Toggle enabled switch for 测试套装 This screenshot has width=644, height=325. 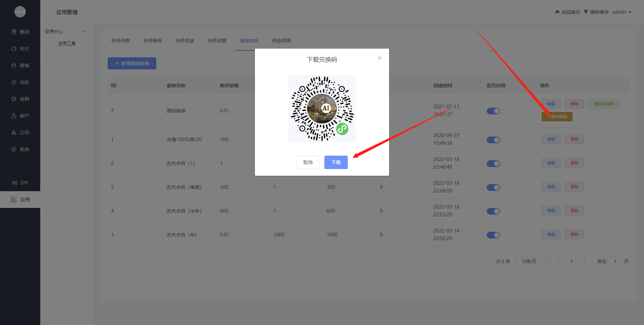click(x=493, y=111)
